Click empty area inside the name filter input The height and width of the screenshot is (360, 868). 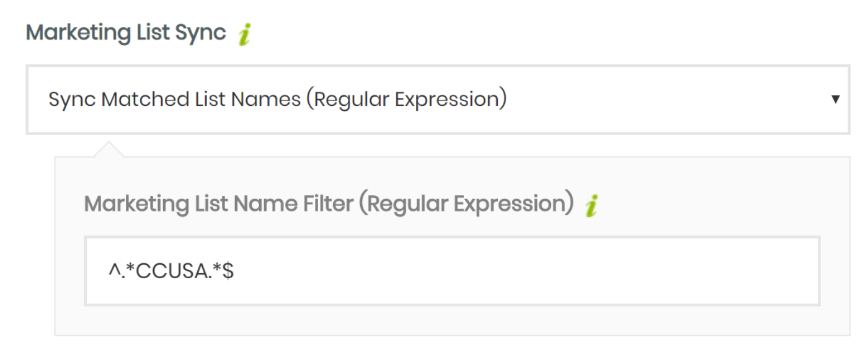pyautogui.click(x=527, y=271)
